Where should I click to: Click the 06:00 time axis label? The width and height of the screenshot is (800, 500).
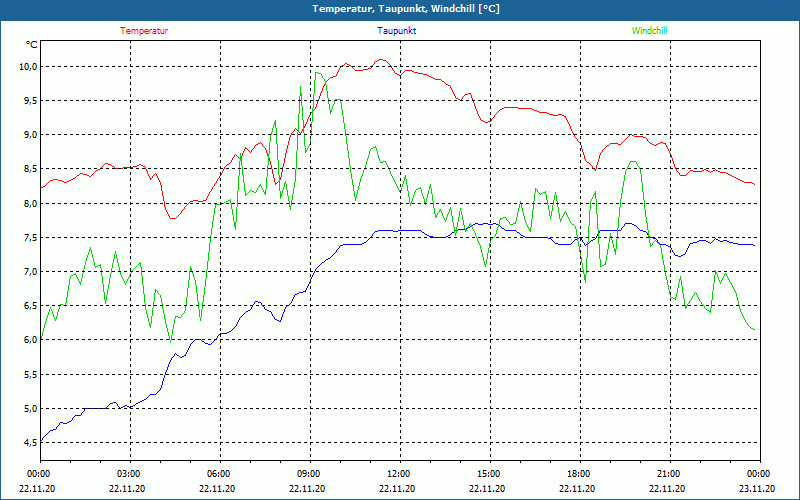pos(220,474)
